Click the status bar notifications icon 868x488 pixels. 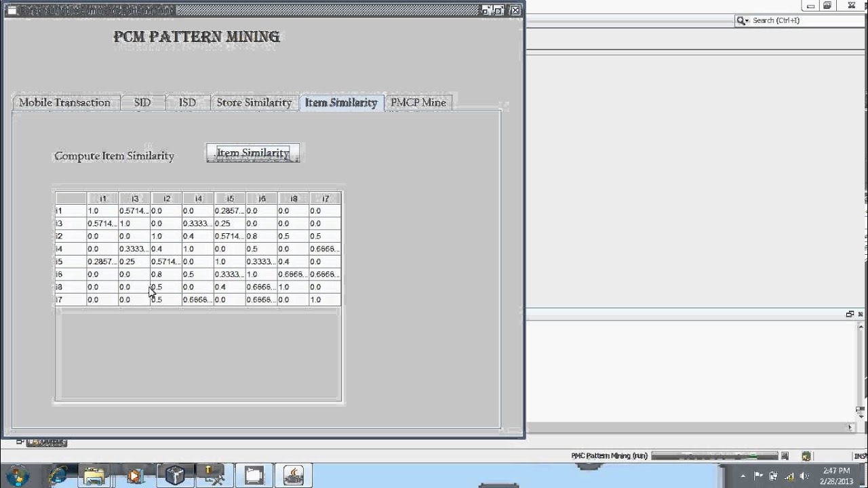[806, 456]
